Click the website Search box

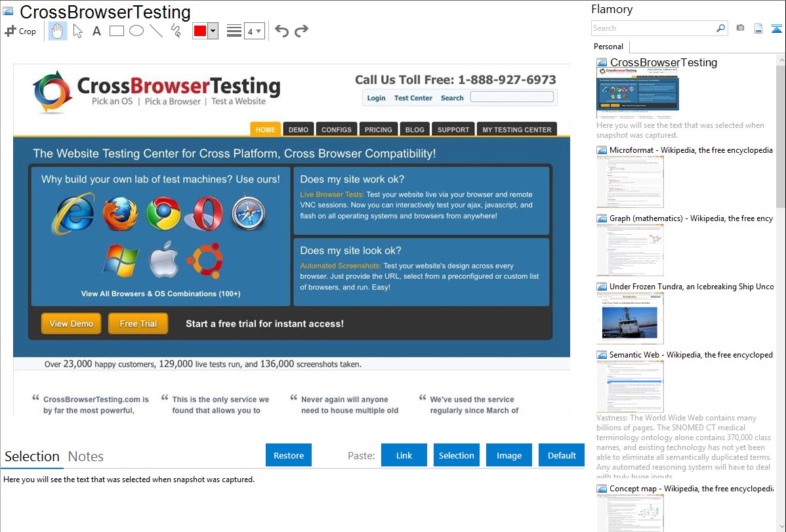[512, 97]
